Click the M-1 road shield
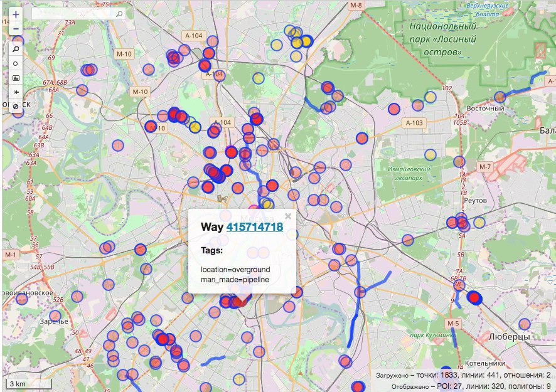This screenshot has height=392, width=556. pyautogui.click(x=11, y=255)
